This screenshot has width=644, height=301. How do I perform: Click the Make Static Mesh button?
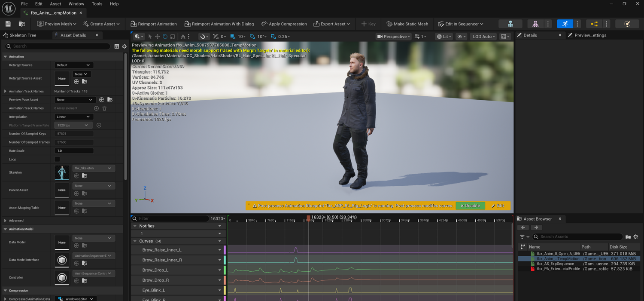[x=407, y=24]
